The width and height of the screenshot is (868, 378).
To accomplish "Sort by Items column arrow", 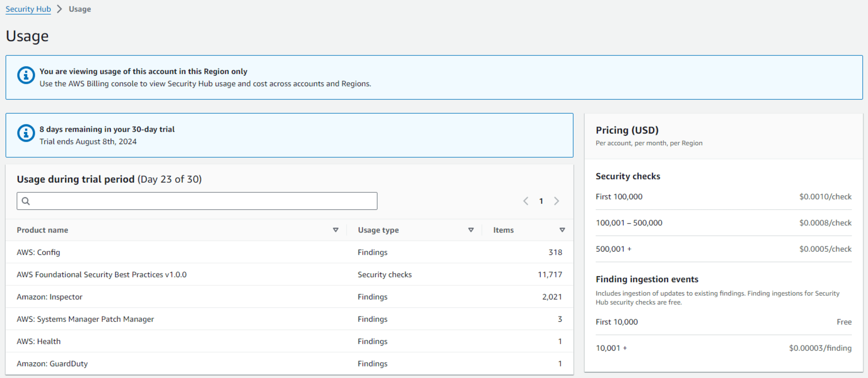I will tap(562, 230).
